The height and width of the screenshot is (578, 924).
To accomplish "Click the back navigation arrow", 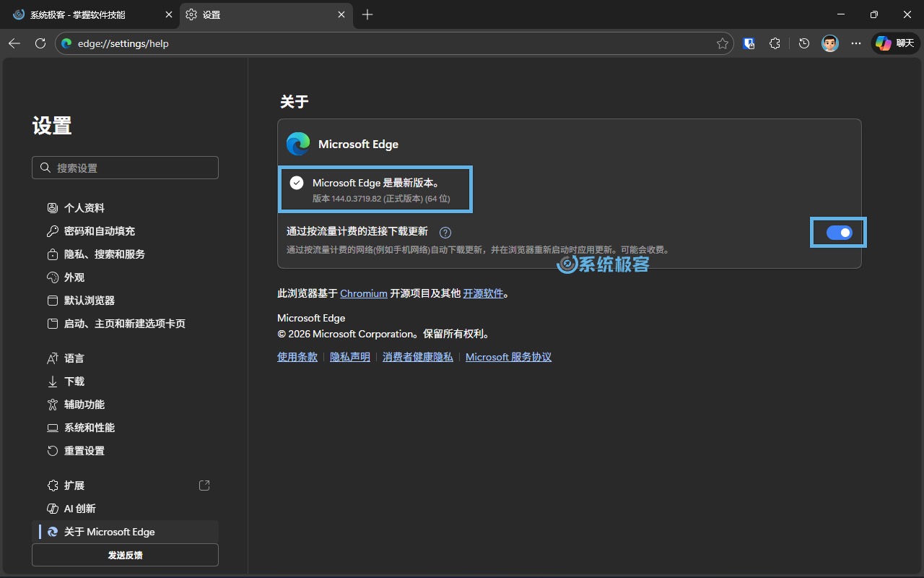I will pyautogui.click(x=14, y=43).
